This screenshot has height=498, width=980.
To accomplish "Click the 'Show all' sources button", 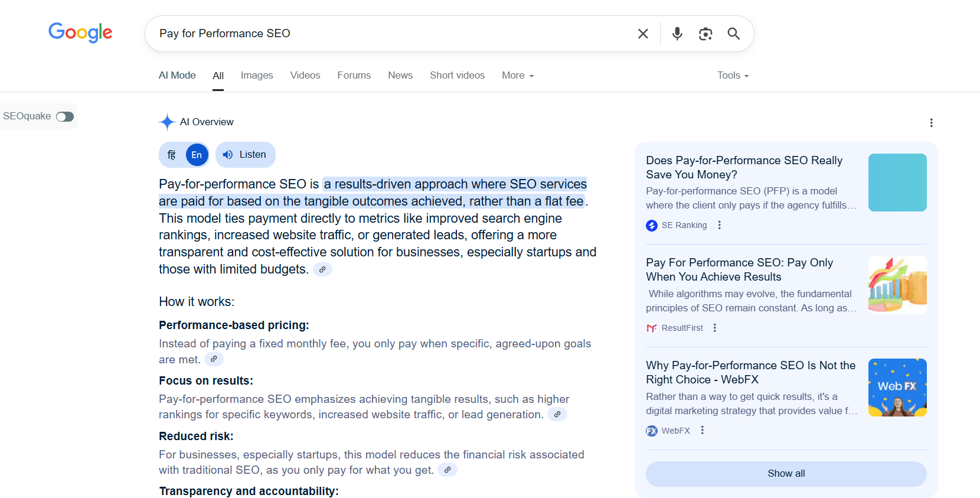I will (786, 474).
